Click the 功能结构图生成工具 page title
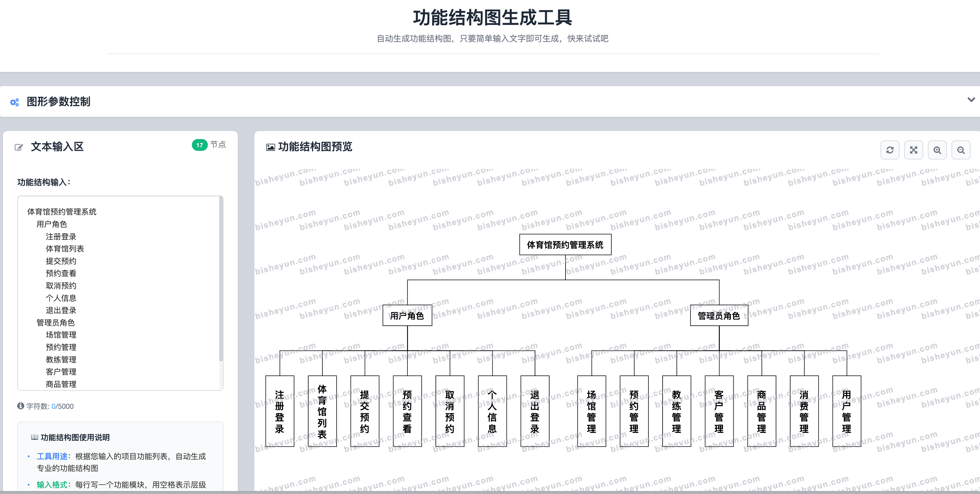The height and width of the screenshot is (494, 980). pyautogui.click(x=492, y=18)
